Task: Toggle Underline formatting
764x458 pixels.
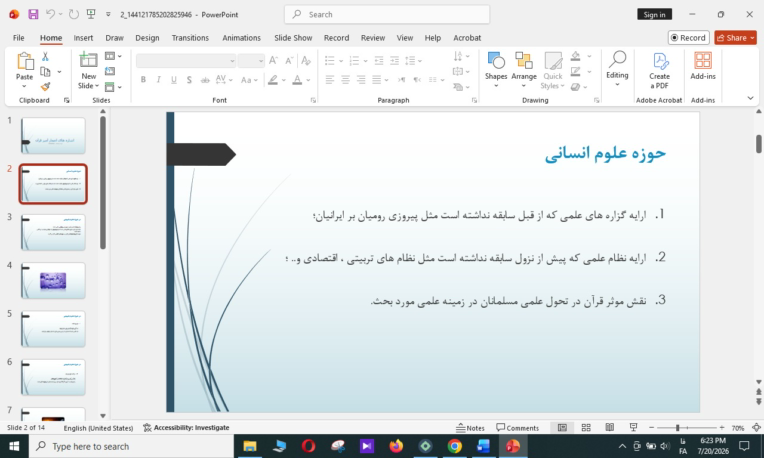Action: 174,79
